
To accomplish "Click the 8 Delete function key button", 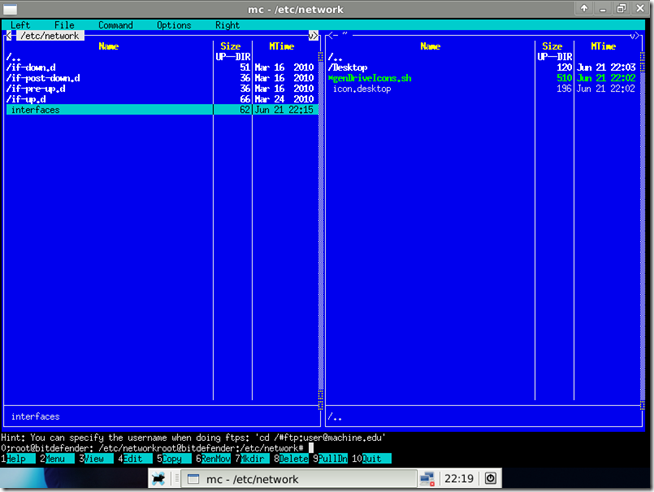I will click(x=291, y=459).
